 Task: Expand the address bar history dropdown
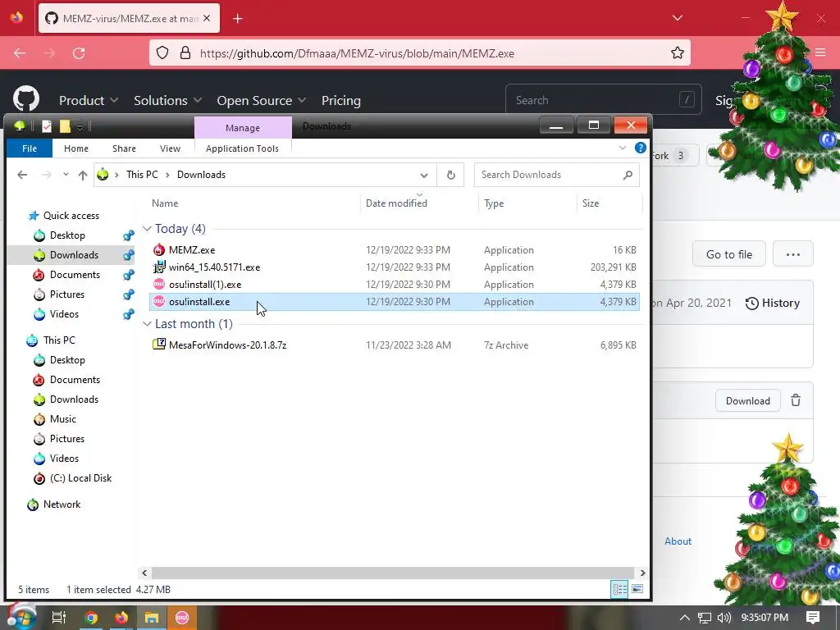(424, 176)
